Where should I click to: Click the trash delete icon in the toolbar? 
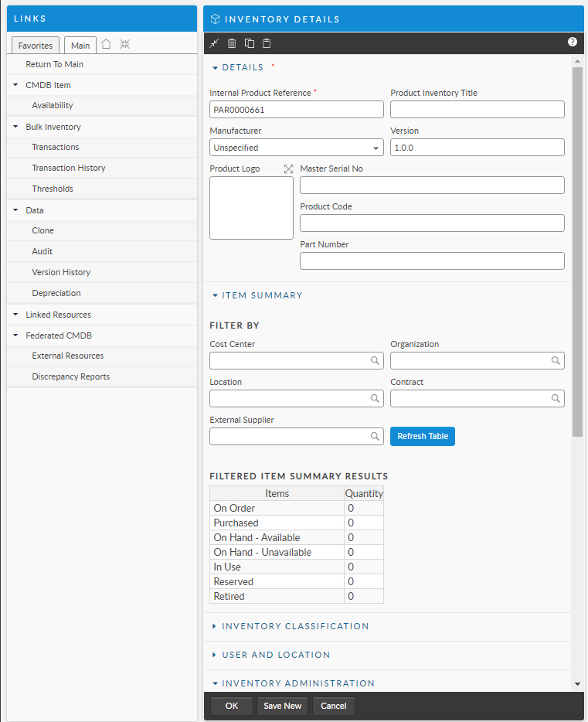[x=232, y=43]
